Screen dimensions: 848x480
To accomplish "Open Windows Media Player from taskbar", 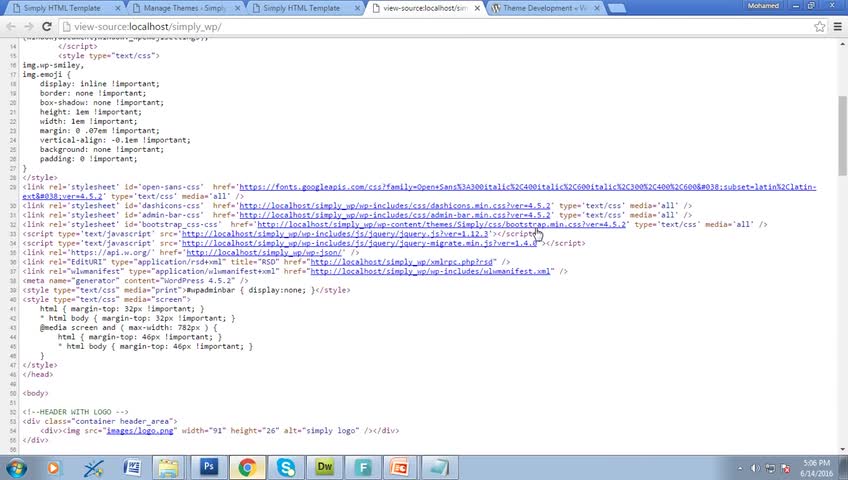I will (x=53, y=468).
